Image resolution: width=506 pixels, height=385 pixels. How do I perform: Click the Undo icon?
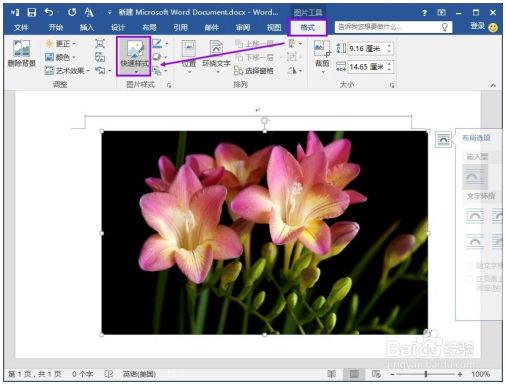[49, 13]
